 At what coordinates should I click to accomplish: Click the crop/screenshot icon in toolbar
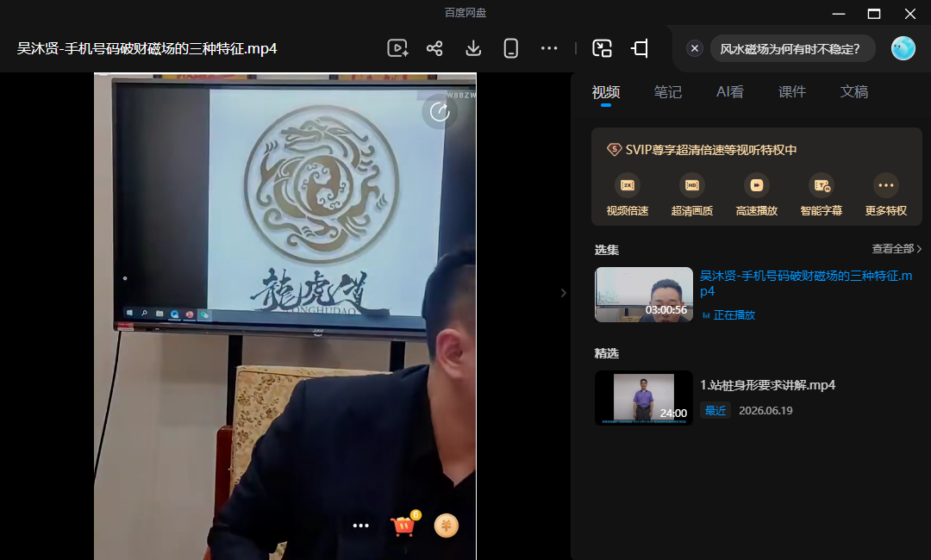[640, 48]
